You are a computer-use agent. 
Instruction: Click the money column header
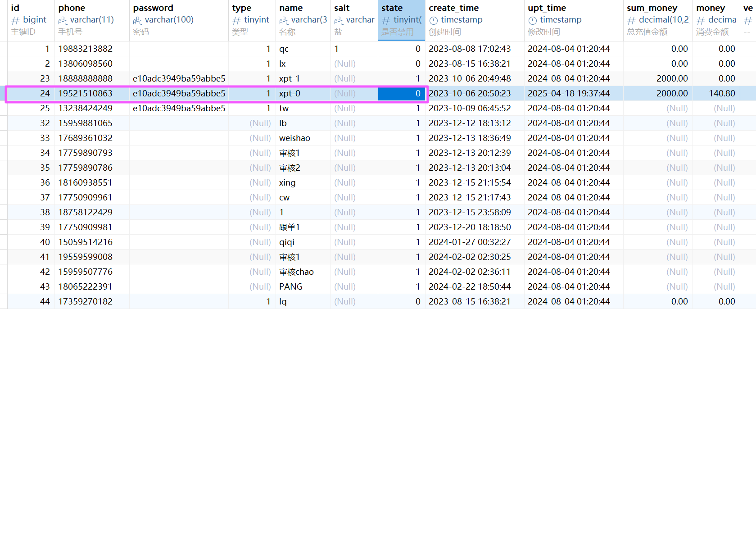pos(716,20)
